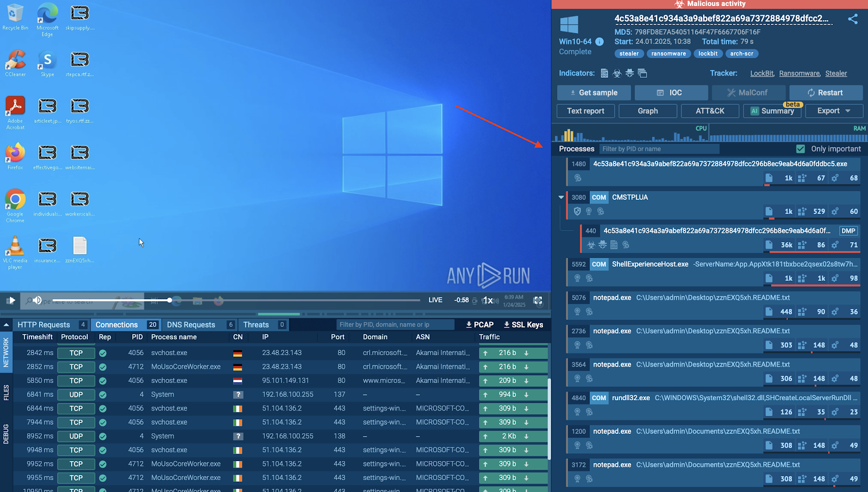Click the RAM usage graph
Viewport: 868px width, 492px height.
[x=788, y=134]
